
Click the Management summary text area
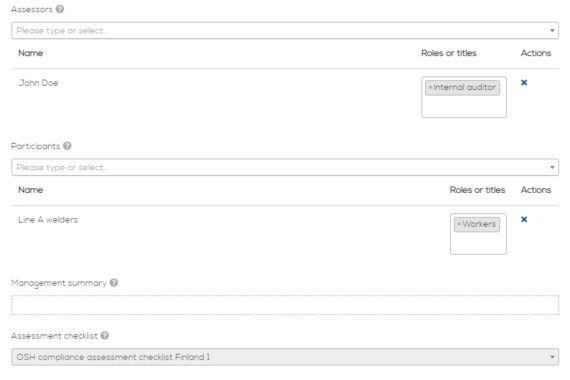coord(285,305)
